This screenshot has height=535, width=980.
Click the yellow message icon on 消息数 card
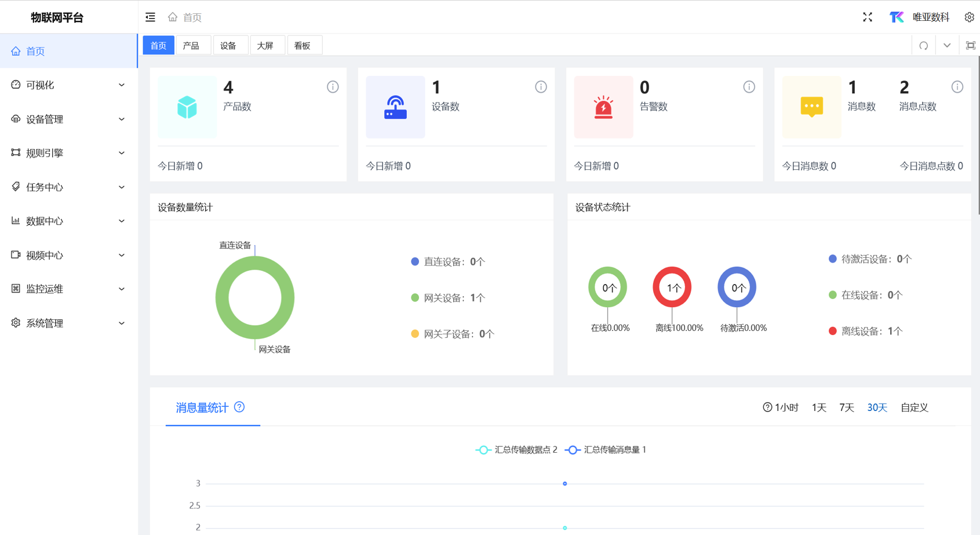tap(811, 107)
